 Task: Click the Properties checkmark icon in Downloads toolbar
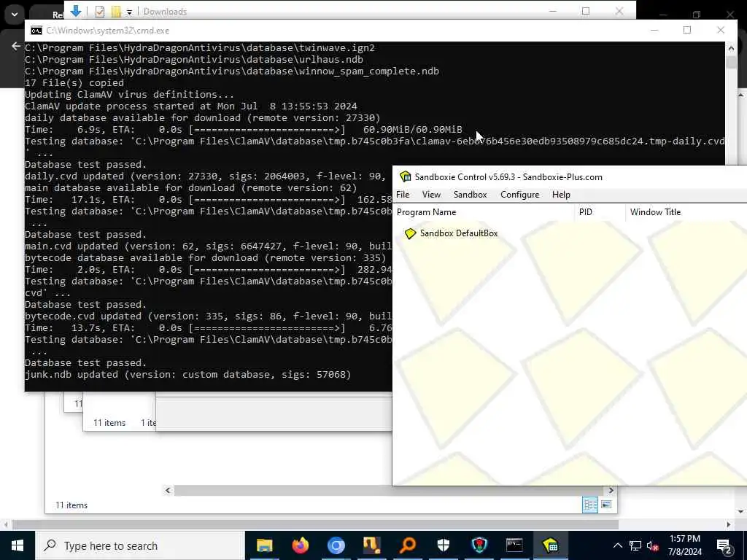[99, 12]
